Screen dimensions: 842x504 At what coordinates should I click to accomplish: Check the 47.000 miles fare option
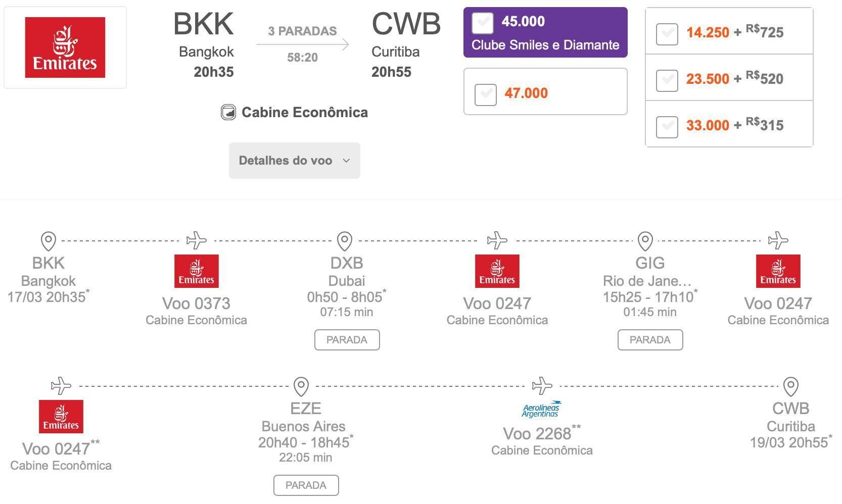[x=485, y=94]
